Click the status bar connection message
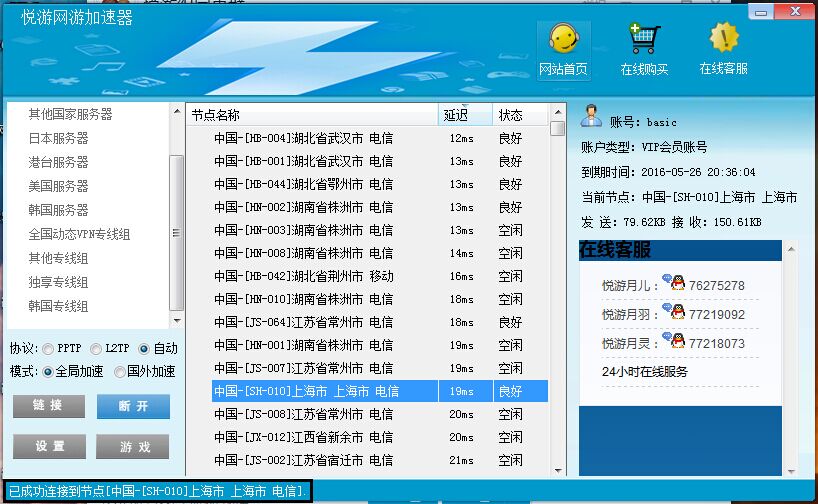 pyautogui.click(x=159, y=491)
